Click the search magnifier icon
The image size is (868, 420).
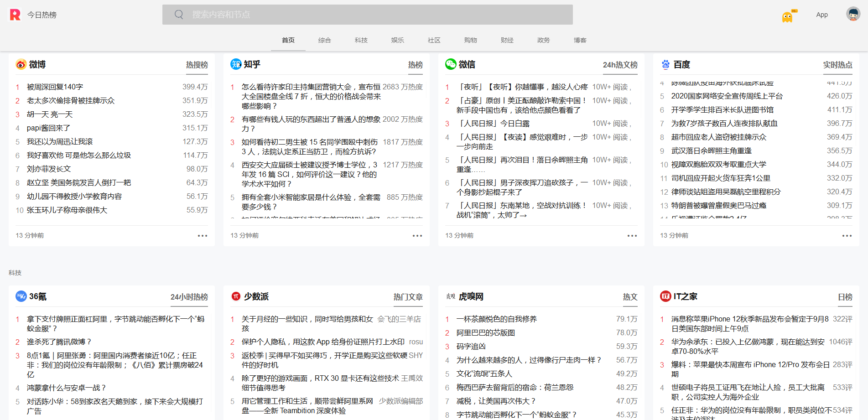179,15
